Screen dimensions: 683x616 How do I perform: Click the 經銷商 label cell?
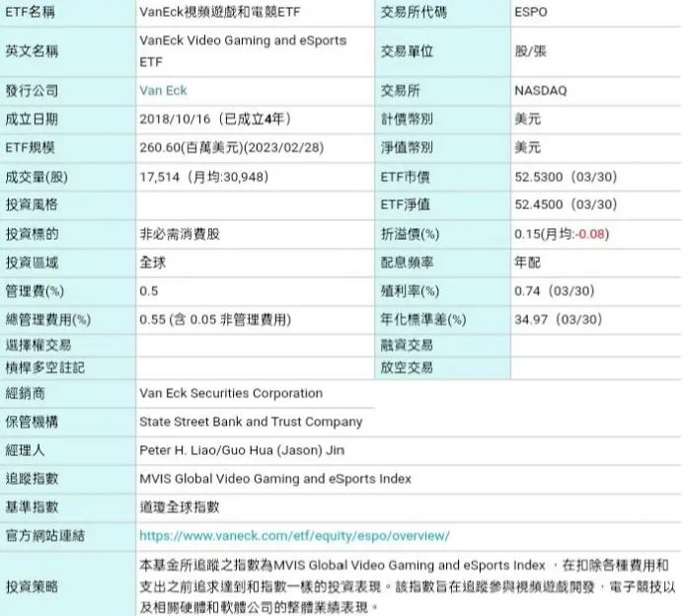68,394
